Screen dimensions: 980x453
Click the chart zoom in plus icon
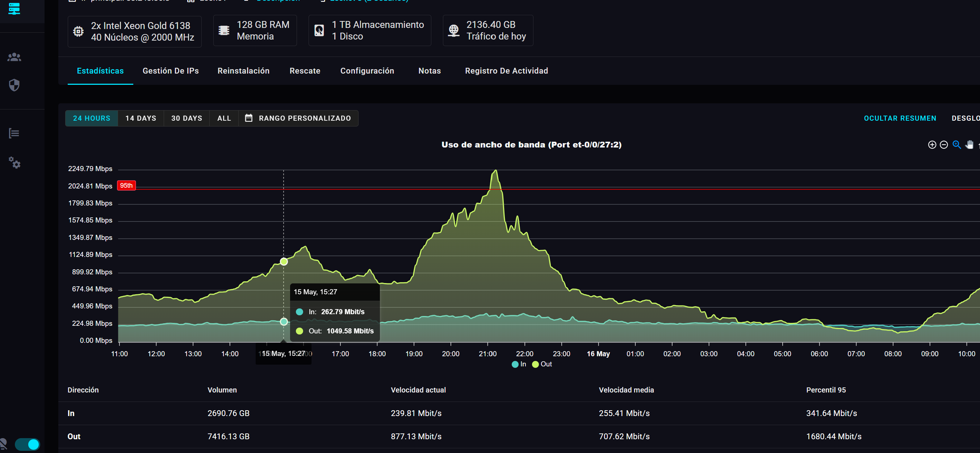(x=932, y=145)
